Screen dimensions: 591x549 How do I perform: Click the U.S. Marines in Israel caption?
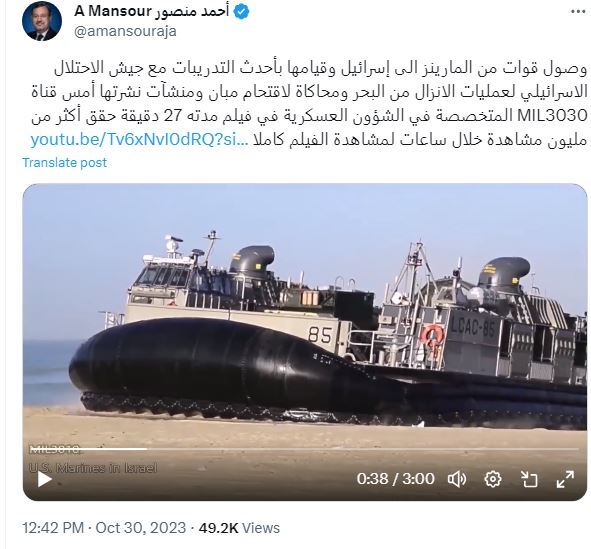click(93, 468)
